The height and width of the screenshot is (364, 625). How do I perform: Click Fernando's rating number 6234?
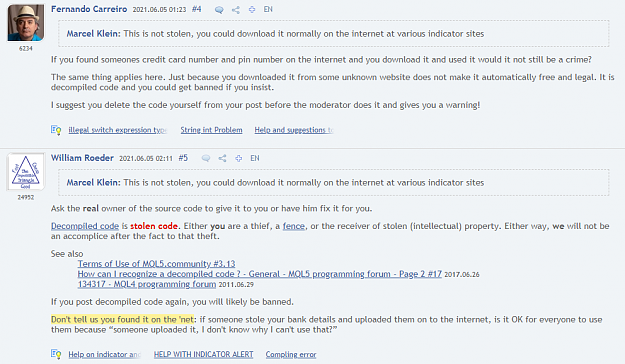(x=26, y=49)
